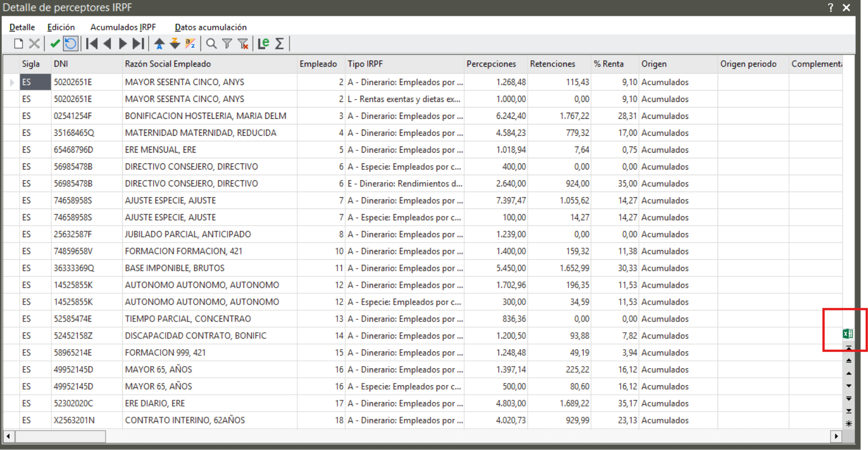868x450 pixels.
Task: Show totals with the sigma icon
Action: tap(279, 43)
